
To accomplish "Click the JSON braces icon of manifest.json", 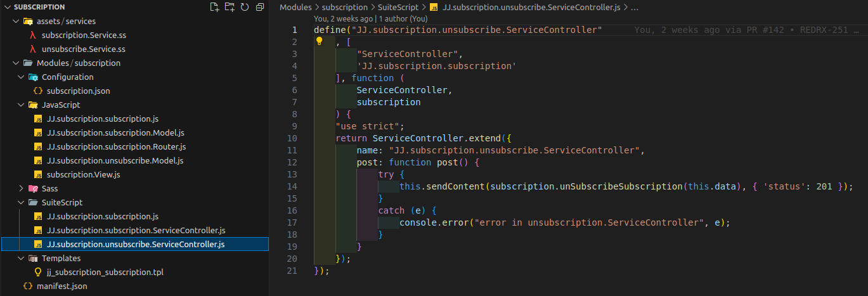I will [27, 286].
